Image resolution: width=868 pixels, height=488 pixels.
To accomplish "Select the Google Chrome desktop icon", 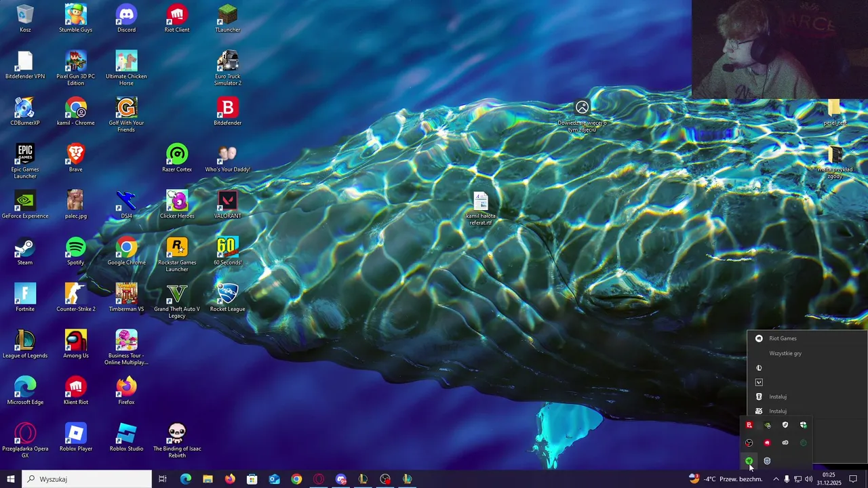I will pos(126,251).
